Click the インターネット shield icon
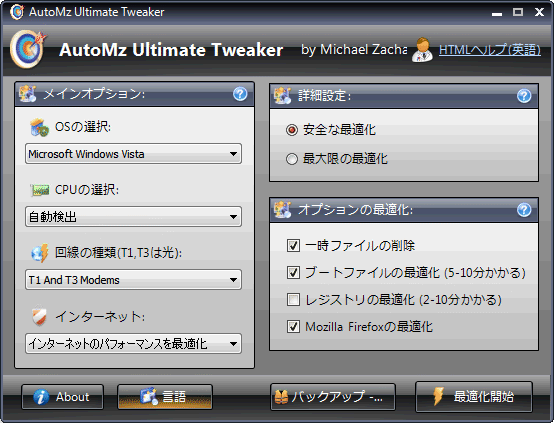This screenshot has width=554, height=423. pyautogui.click(x=39, y=316)
